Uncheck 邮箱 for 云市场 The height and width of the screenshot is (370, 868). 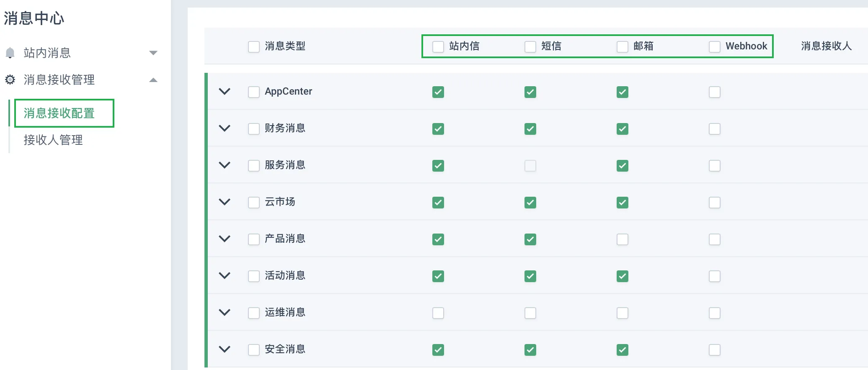point(623,203)
